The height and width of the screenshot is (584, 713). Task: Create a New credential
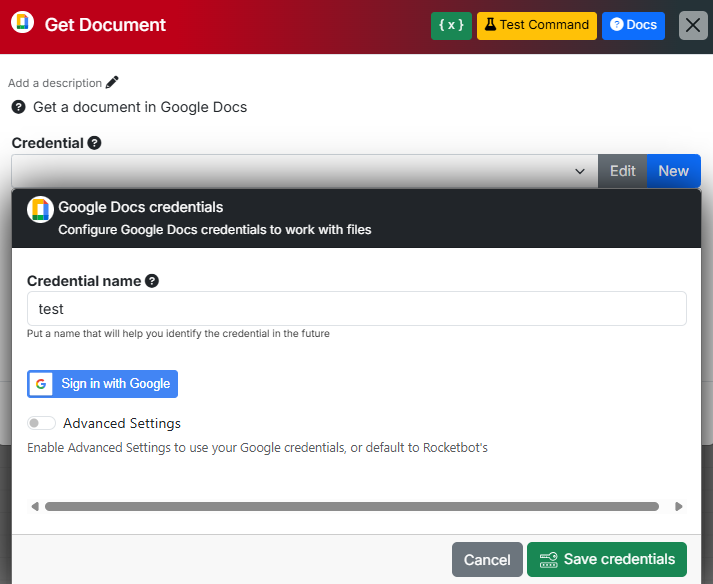pyautogui.click(x=673, y=171)
